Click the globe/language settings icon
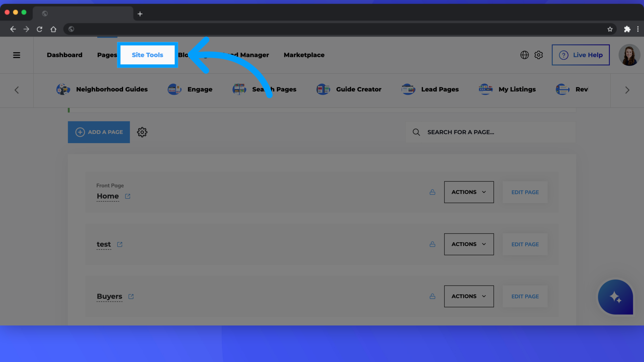This screenshot has height=362, width=644. coord(525,55)
